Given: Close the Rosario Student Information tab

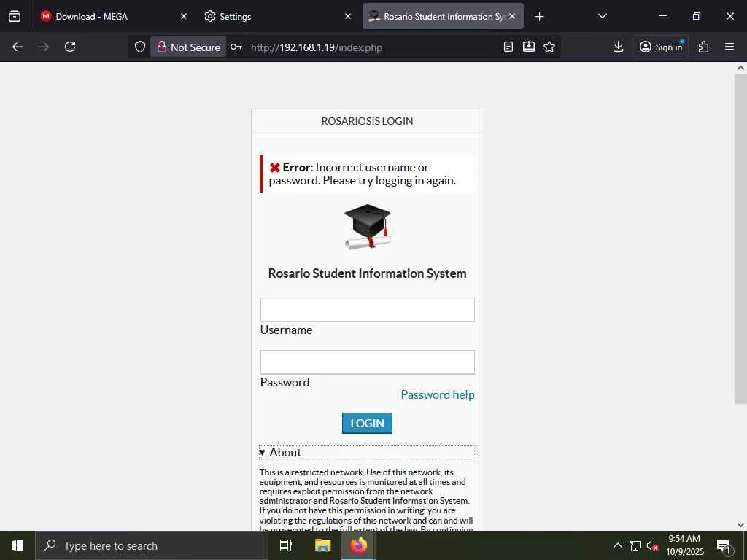Looking at the screenshot, I should point(512,16).
